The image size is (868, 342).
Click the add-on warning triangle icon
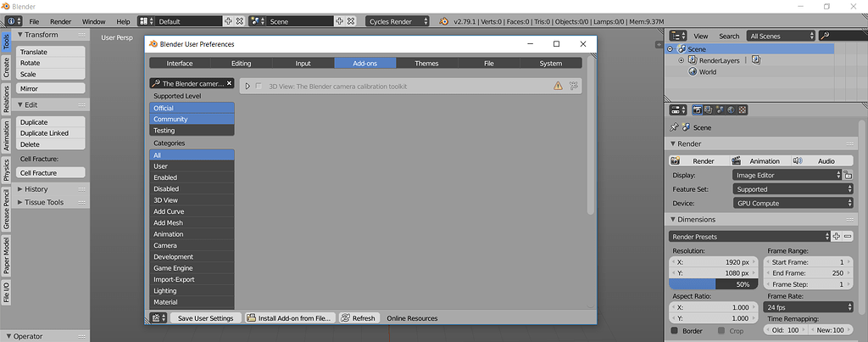click(558, 86)
